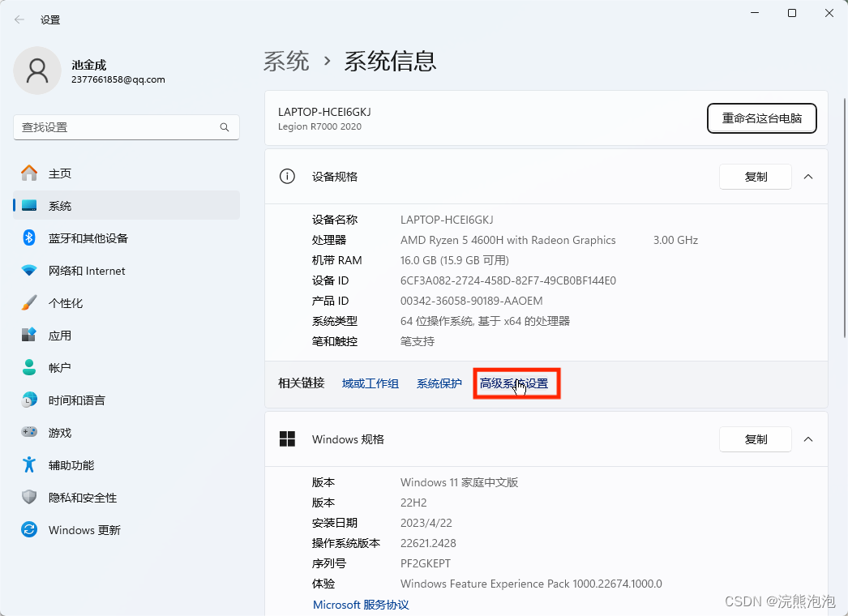Go to 网络和 Internet settings

126,271
